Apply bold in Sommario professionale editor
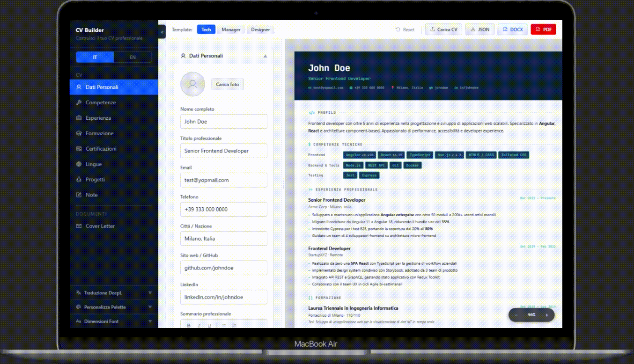 click(189, 326)
